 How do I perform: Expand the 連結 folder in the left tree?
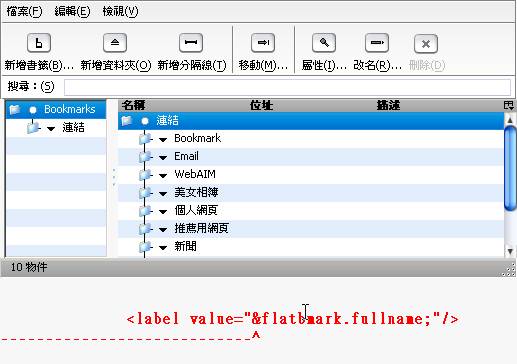point(51,128)
